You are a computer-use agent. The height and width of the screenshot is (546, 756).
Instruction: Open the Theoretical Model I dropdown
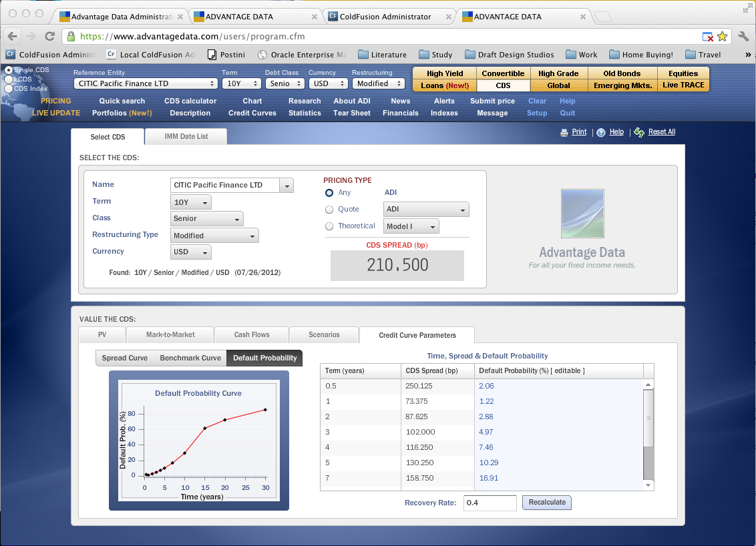(x=411, y=226)
